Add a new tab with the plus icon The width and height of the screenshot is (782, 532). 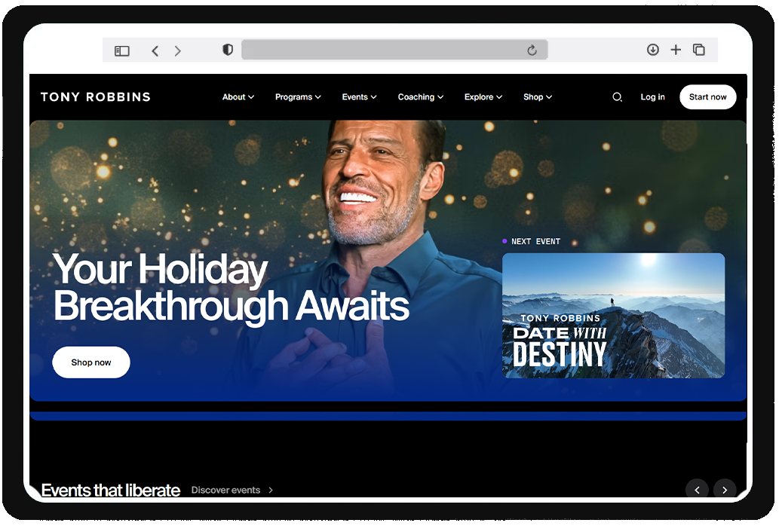click(676, 49)
